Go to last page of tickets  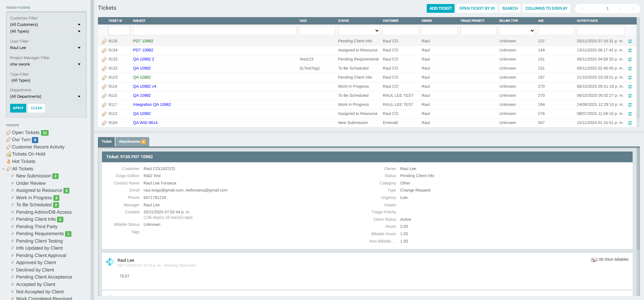[633, 9]
